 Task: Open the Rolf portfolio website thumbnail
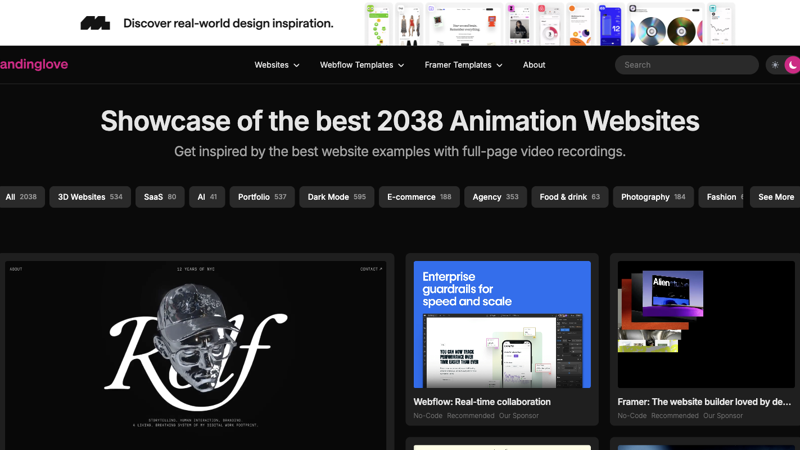(x=196, y=355)
